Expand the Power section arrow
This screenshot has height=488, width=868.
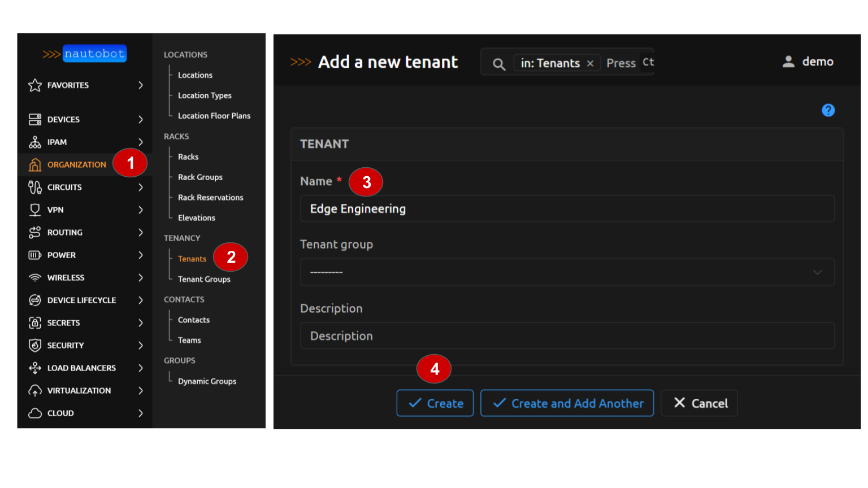click(x=141, y=255)
